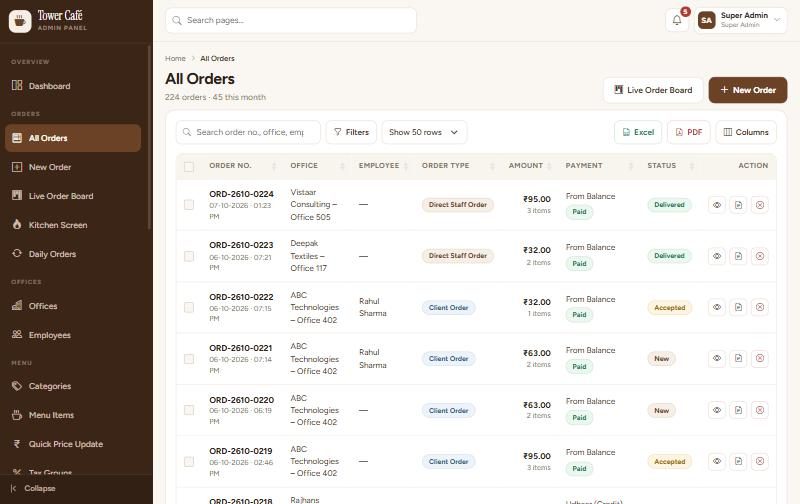800x504 pixels.
Task: Click the sidebar scrollbar
Action: click(149, 138)
